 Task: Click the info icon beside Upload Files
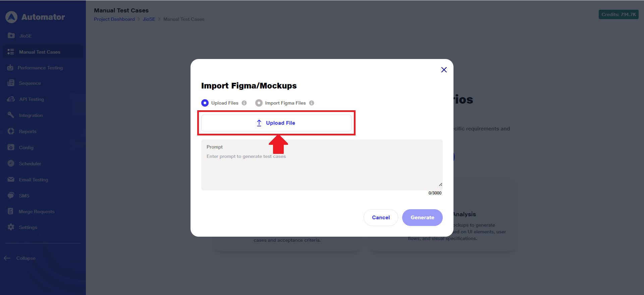244,103
